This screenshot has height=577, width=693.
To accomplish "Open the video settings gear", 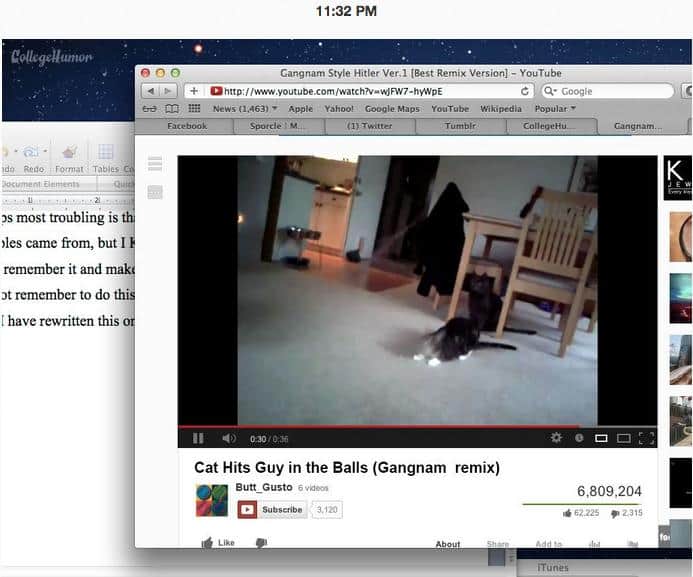I will pos(556,438).
